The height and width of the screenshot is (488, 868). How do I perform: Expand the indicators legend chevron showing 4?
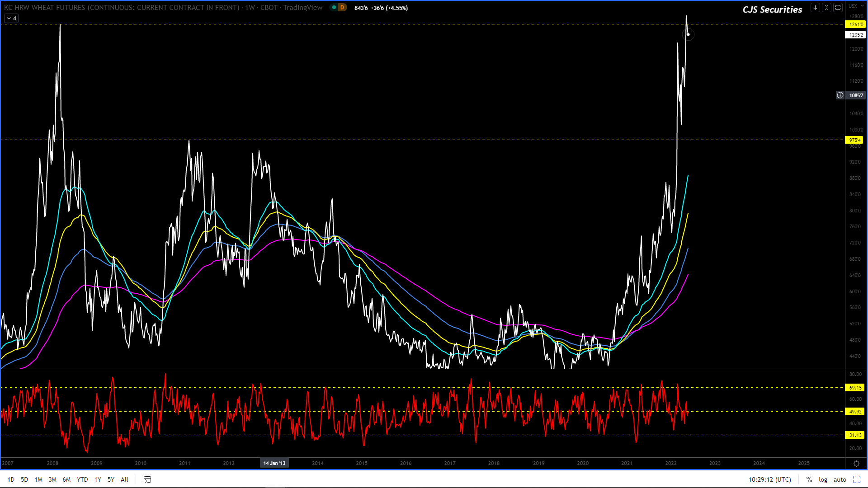[x=11, y=18]
